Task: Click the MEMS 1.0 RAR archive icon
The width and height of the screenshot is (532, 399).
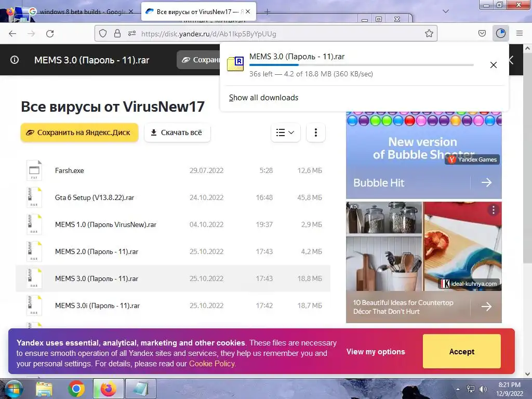Action: click(34, 224)
